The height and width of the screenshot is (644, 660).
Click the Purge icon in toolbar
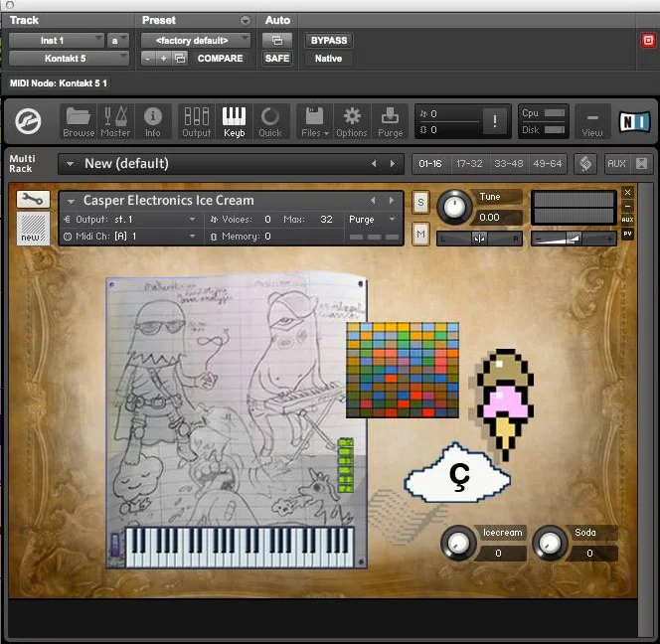tap(391, 122)
